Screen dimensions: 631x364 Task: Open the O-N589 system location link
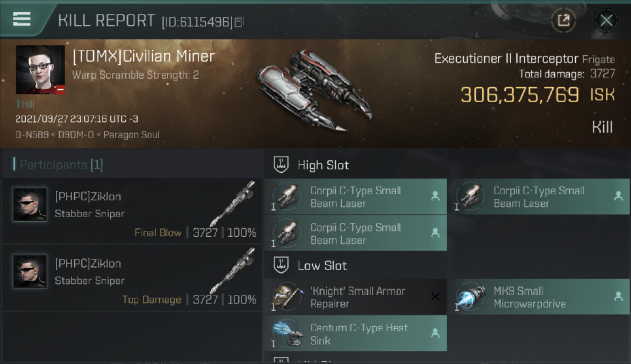tap(32, 135)
